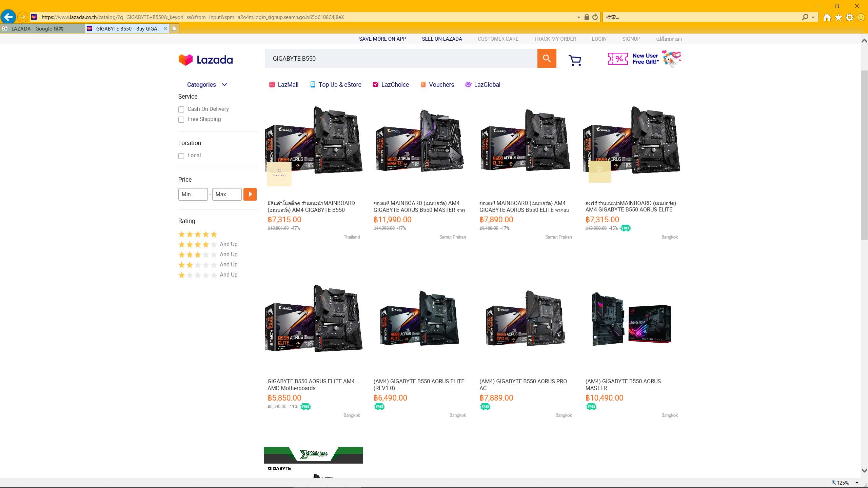
Task: Select the five-star rating filter
Action: 198,234
